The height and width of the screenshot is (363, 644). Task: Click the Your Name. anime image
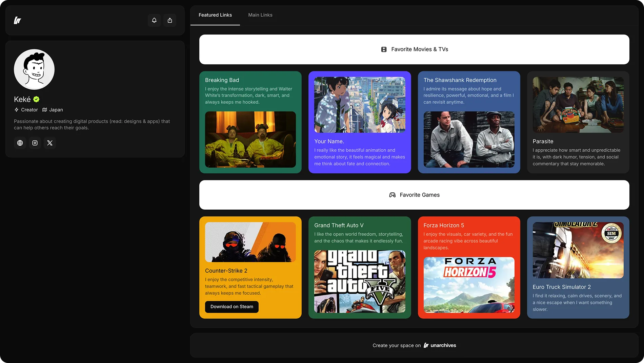pyautogui.click(x=360, y=105)
